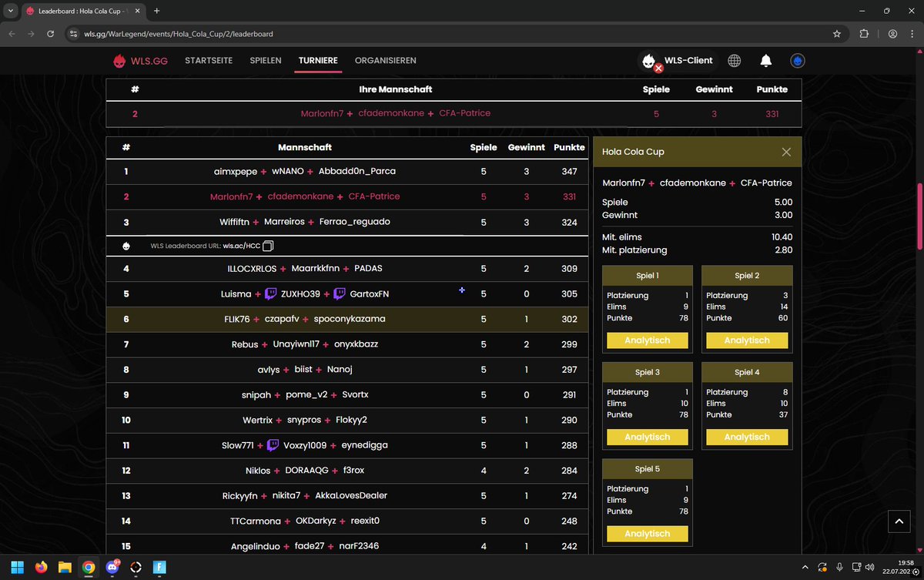Reload the page in Chrome

tap(50, 34)
